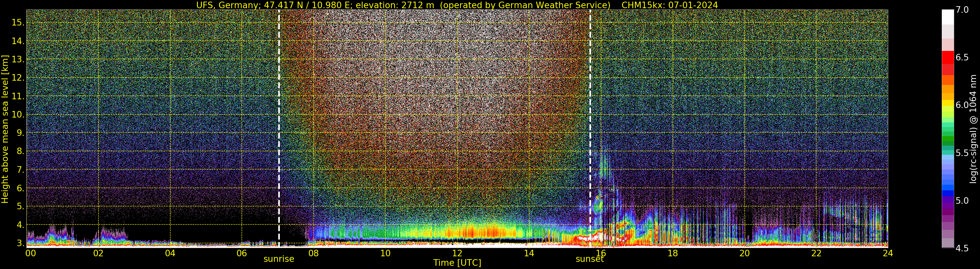Click the colorbar value '5.0'
The width and height of the screenshot is (980, 269).
click(x=961, y=200)
